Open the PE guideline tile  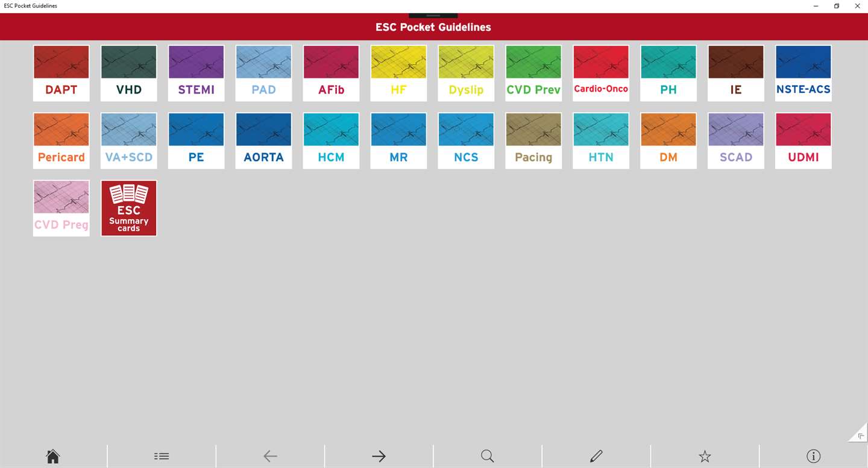(x=197, y=141)
